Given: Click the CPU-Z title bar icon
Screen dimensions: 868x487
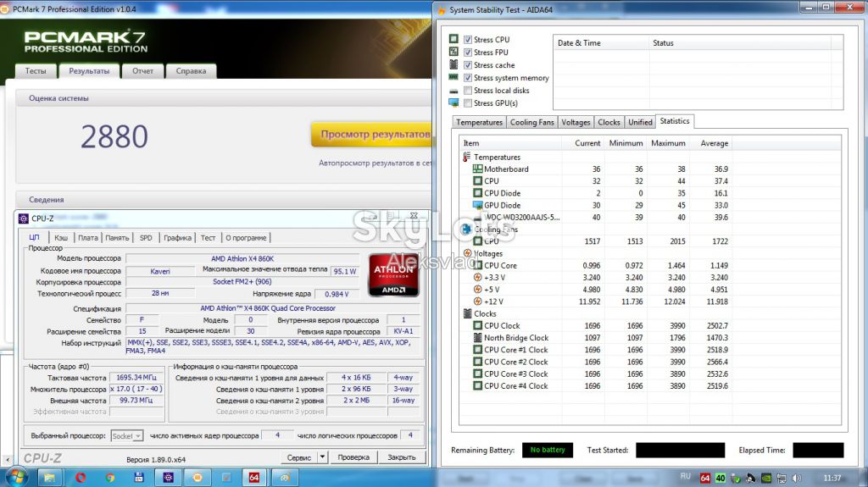Looking at the screenshot, I should tap(23, 218).
